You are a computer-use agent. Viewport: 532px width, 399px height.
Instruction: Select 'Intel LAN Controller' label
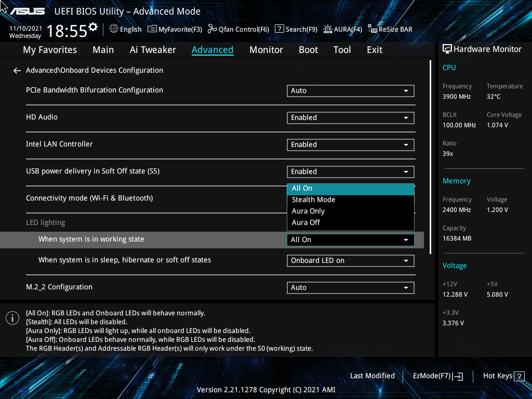[x=59, y=144]
